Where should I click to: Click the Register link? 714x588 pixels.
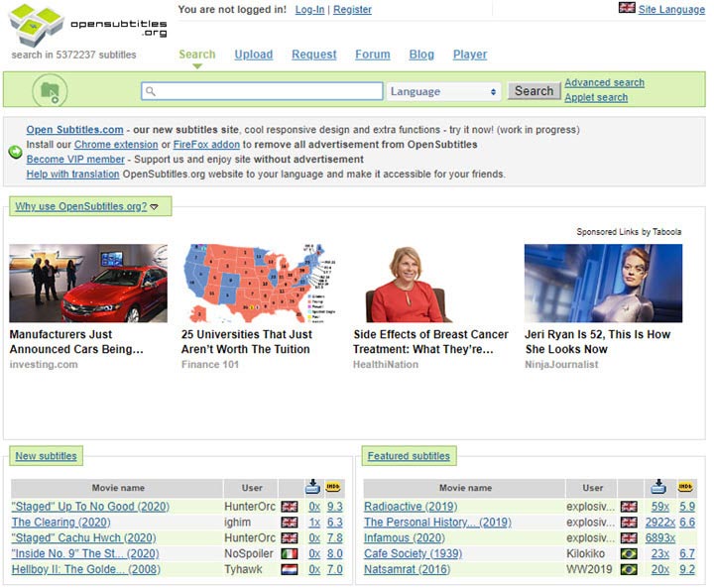(352, 9)
